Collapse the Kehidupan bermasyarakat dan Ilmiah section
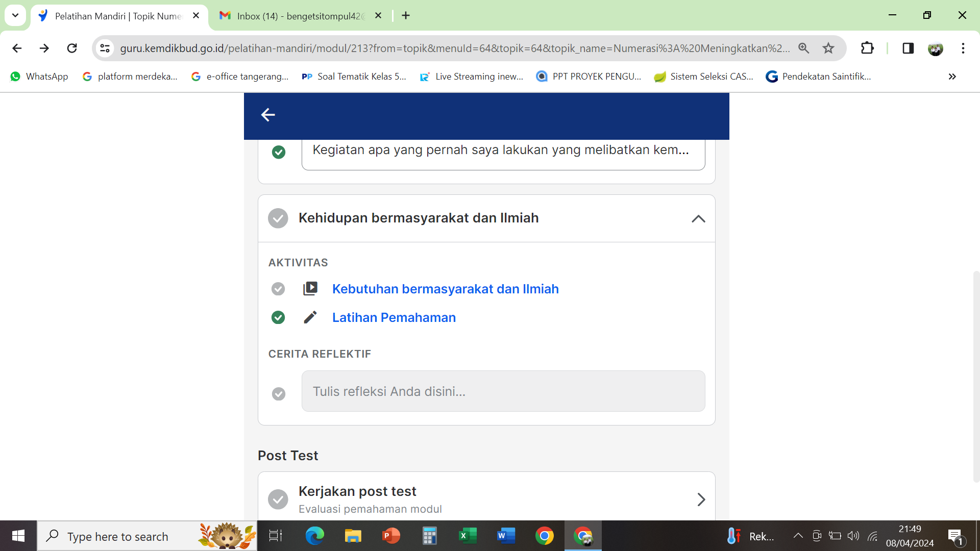Viewport: 980px width, 551px height. [698, 218]
